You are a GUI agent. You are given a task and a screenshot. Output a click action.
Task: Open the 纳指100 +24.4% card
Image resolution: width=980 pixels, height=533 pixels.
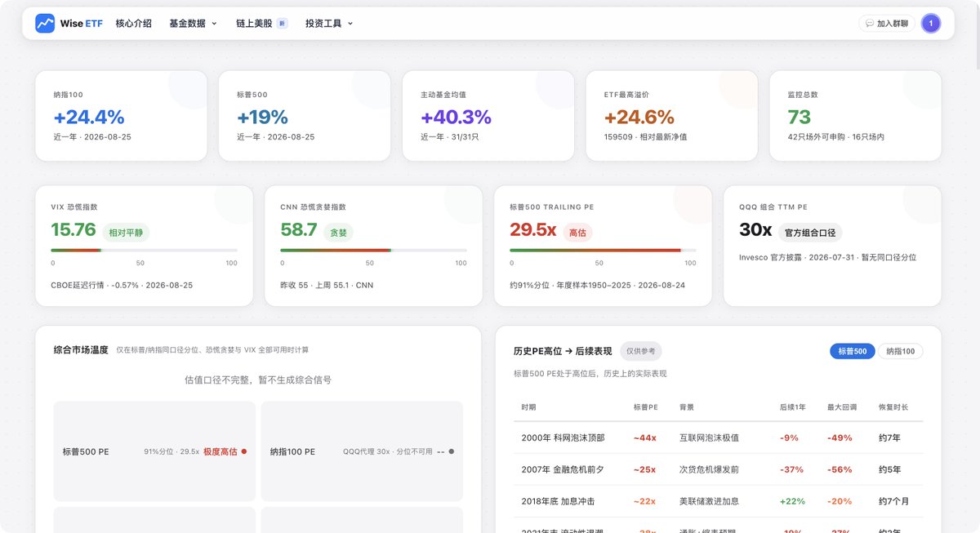[x=121, y=115]
